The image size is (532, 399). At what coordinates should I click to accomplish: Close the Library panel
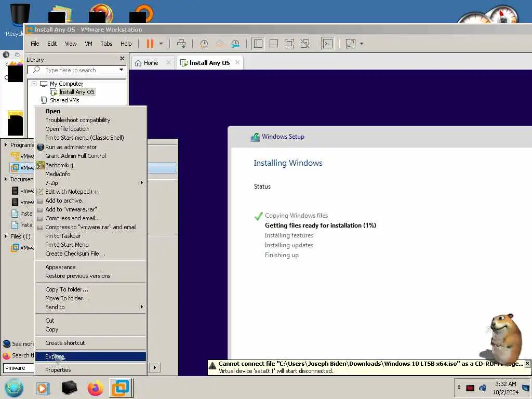(122, 59)
